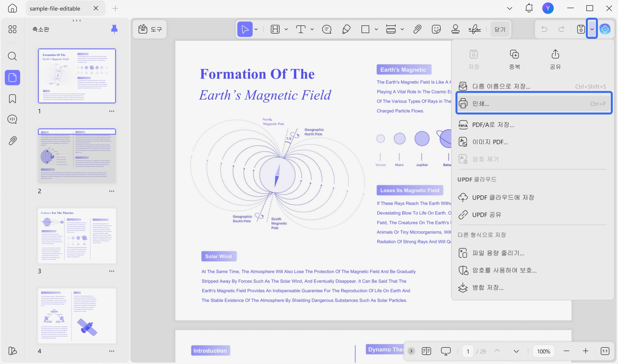This screenshot has width=618, height=364.
Task: Toggle the thumbnail panel pin
Action: 114,29
